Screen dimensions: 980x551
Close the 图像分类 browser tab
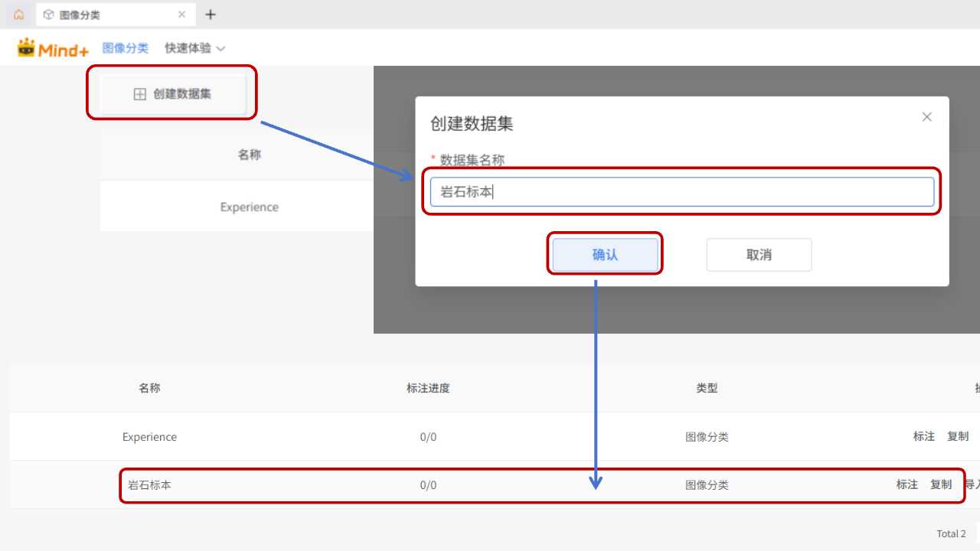pos(181,15)
